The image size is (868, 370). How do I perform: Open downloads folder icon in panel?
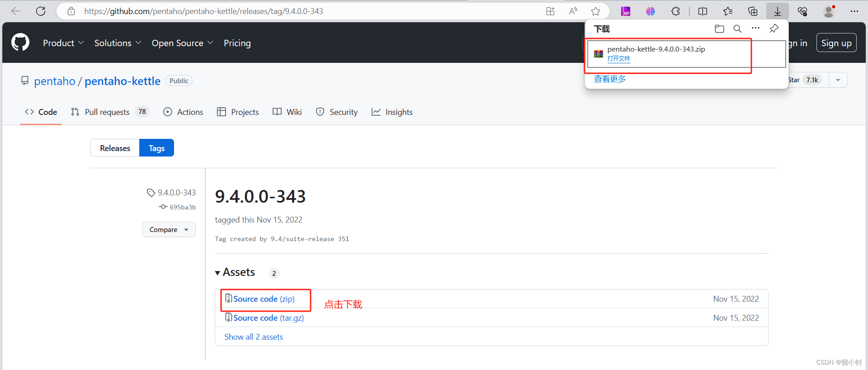(719, 29)
